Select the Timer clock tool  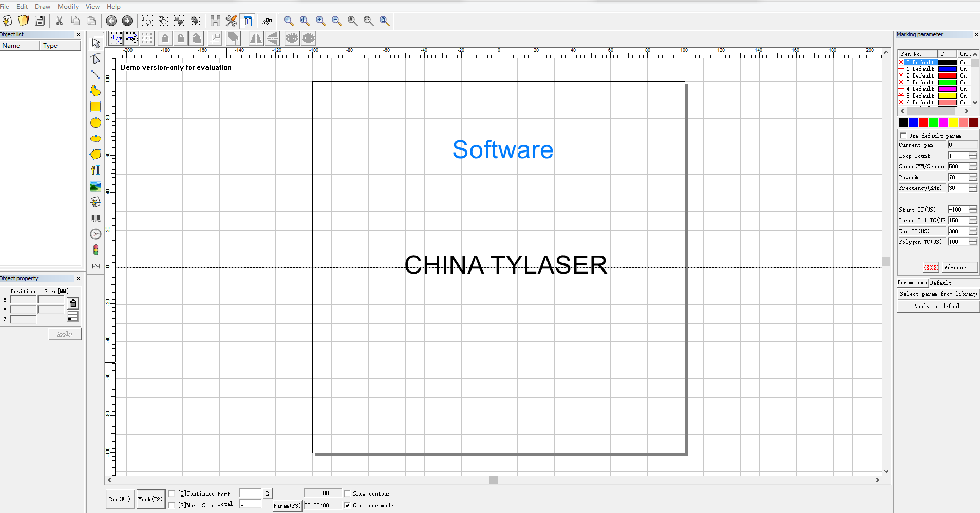[96, 234]
